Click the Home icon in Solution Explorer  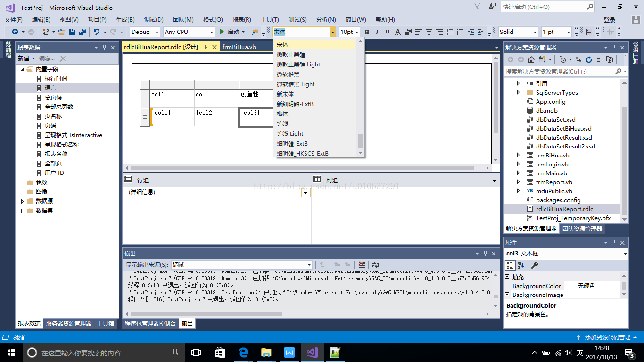pos(531,59)
